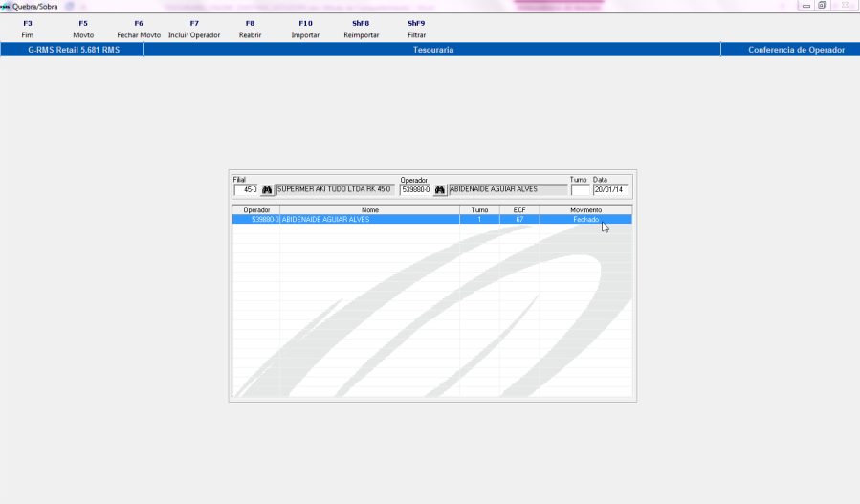Minimize the Quebra/Sobra window
The image size is (860, 504).
coord(806,6)
